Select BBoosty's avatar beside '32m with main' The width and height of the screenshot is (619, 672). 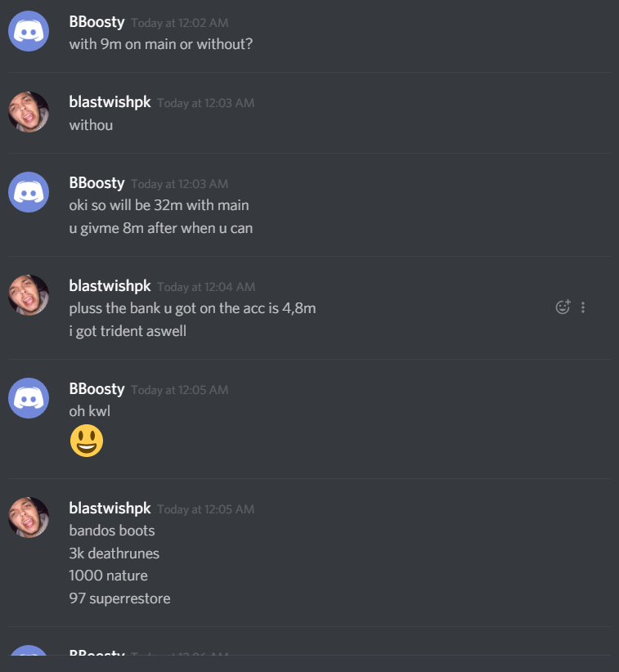click(29, 192)
